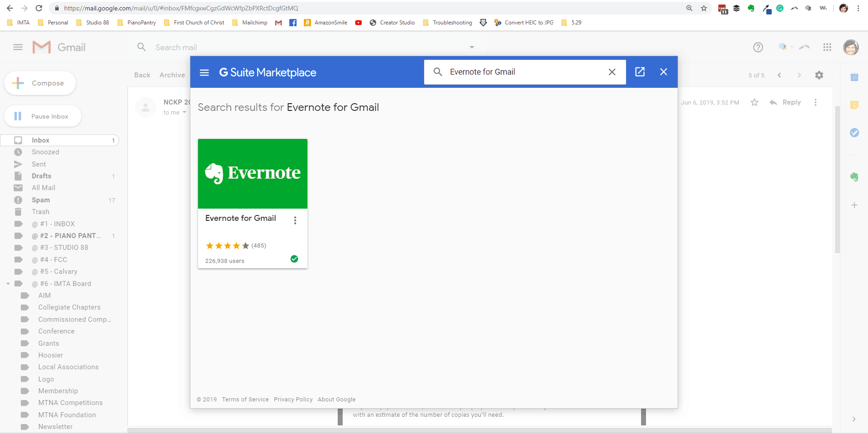Go to older message arrow

pyautogui.click(x=799, y=75)
